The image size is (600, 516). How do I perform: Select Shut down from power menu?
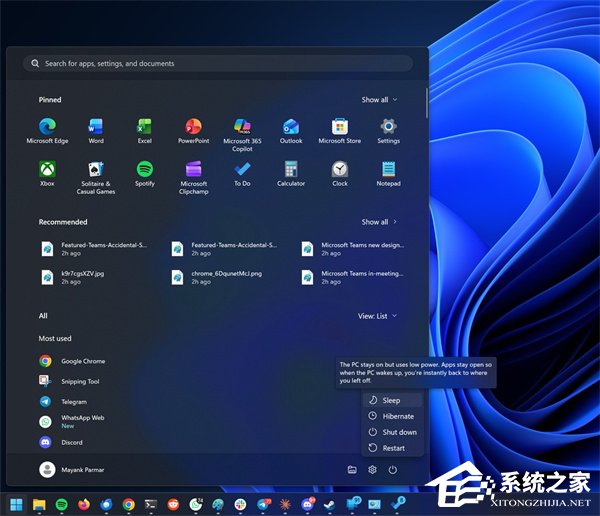(x=393, y=432)
